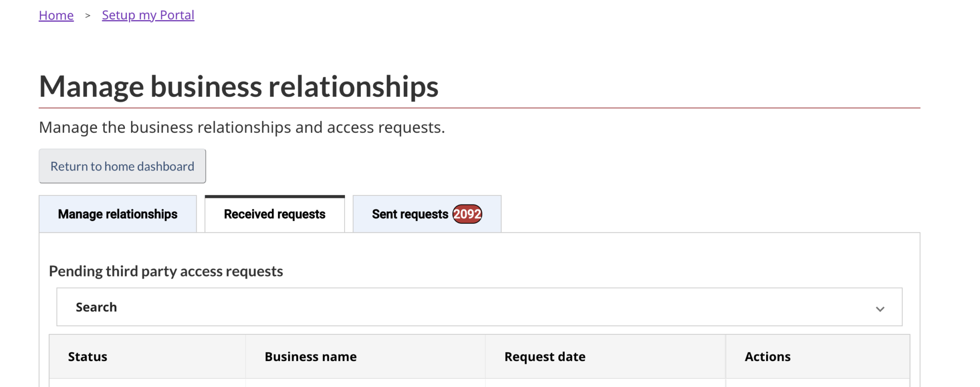
Task: Click the red divider line under title
Action: point(479,108)
